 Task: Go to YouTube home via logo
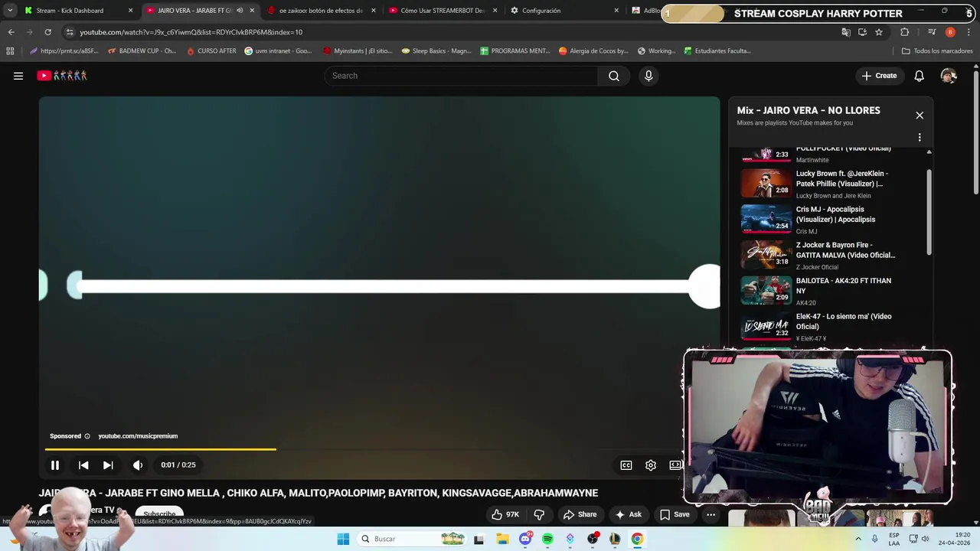tap(62, 76)
